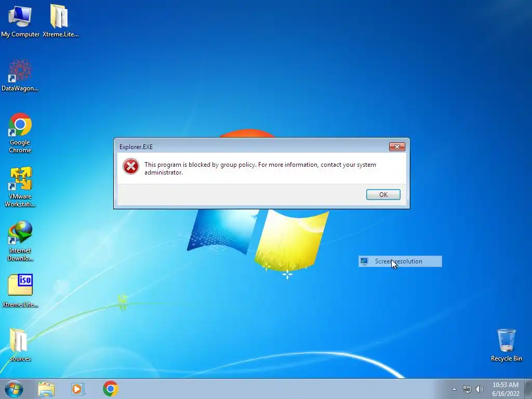Open the taskbar clock and date

(x=506, y=389)
